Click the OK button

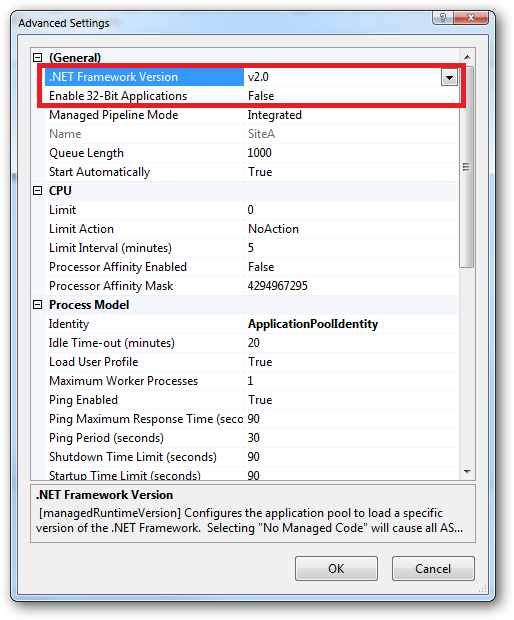[x=336, y=568]
